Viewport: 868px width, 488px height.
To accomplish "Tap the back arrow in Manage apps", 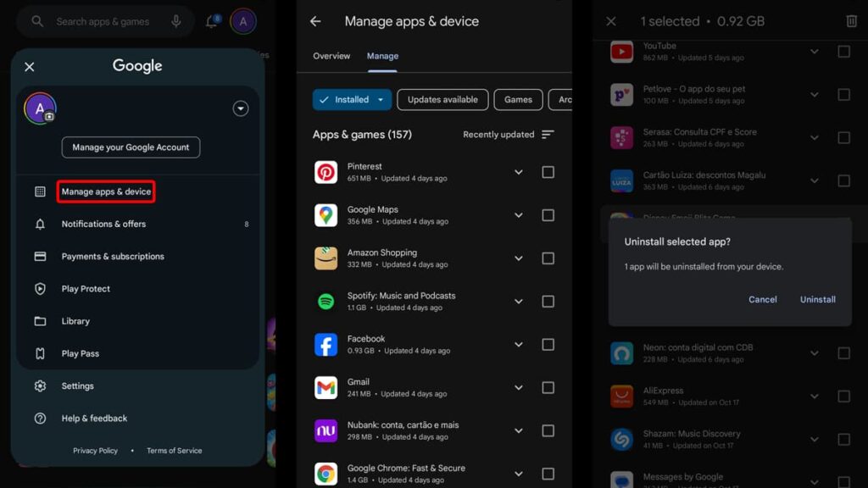I will click(x=315, y=21).
